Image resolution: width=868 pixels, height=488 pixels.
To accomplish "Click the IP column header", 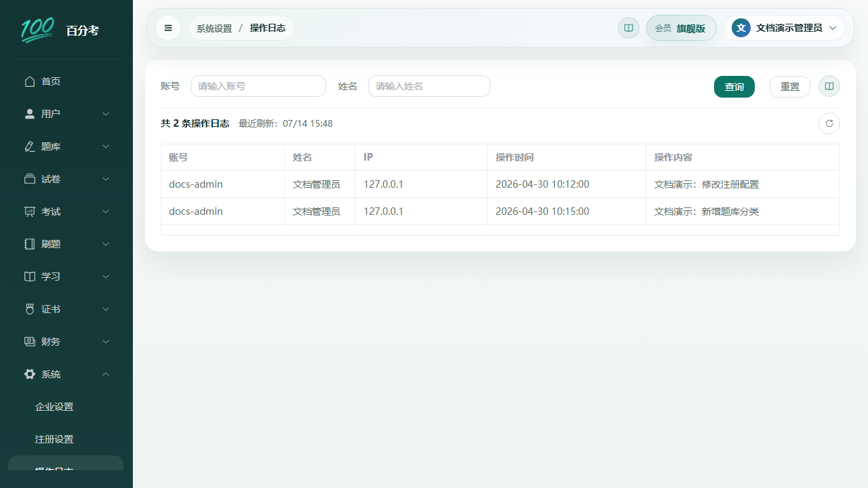I will 421,157.
